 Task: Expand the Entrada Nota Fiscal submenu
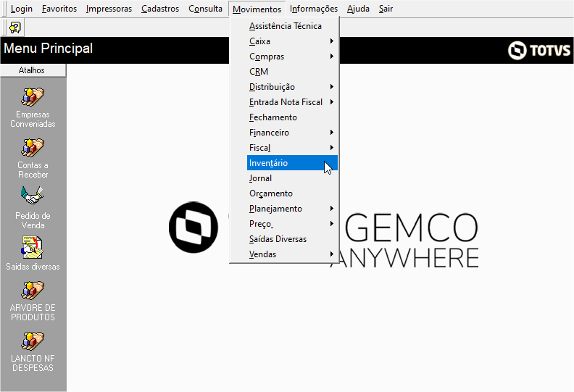click(292, 102)
